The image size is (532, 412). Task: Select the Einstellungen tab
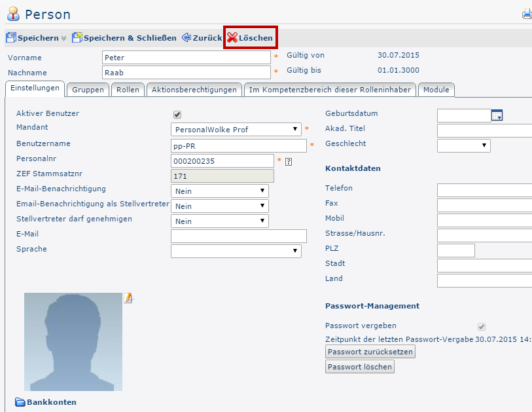35,88
